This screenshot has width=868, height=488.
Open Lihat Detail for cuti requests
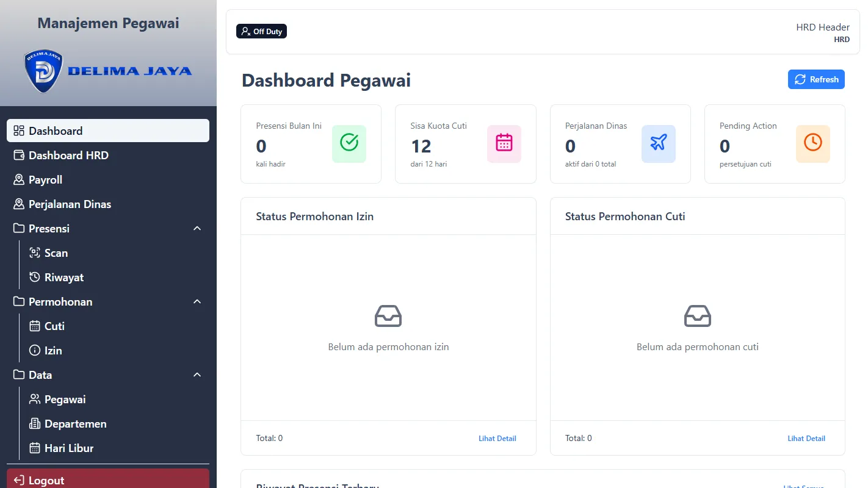click(806, 438)
